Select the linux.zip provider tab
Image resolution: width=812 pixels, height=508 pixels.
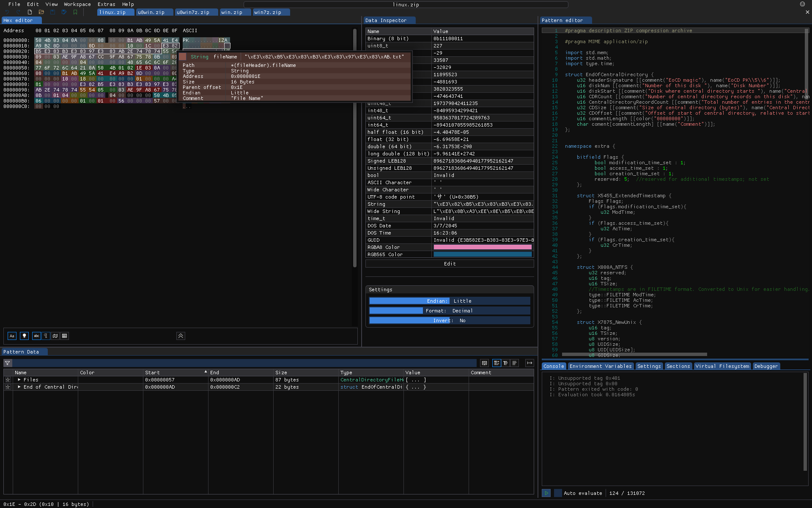(x=115, y=12)
